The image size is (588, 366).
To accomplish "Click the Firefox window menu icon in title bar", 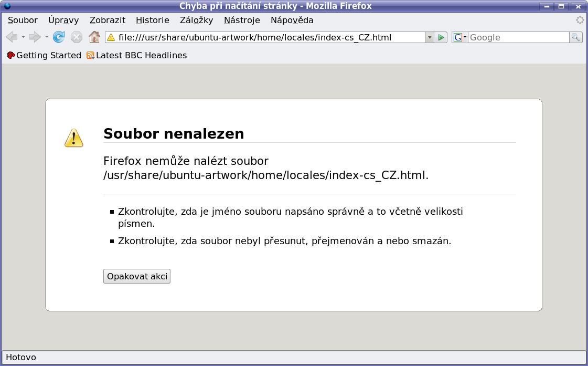I will point(7,6).
